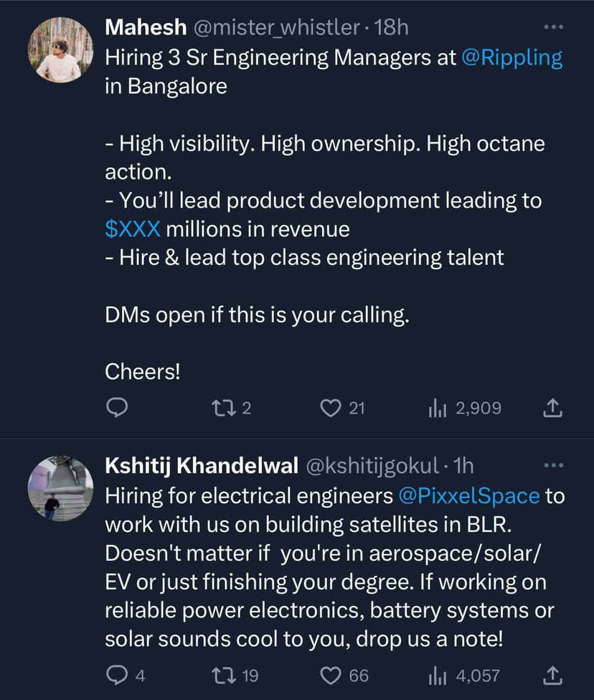Open more options on Mahesh's tweet
Image resolution: width=594 pixels, height=700 pixels.
552,27
